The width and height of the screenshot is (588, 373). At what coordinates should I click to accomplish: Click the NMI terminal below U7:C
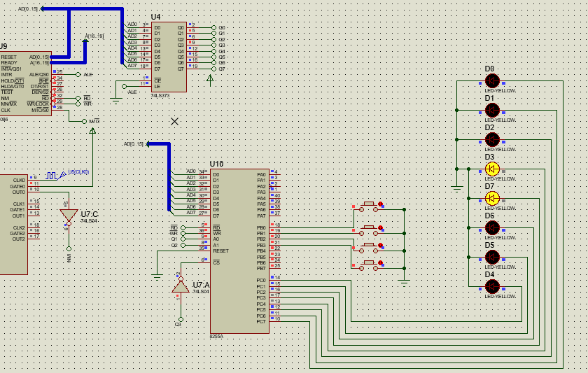click(69, 248)
